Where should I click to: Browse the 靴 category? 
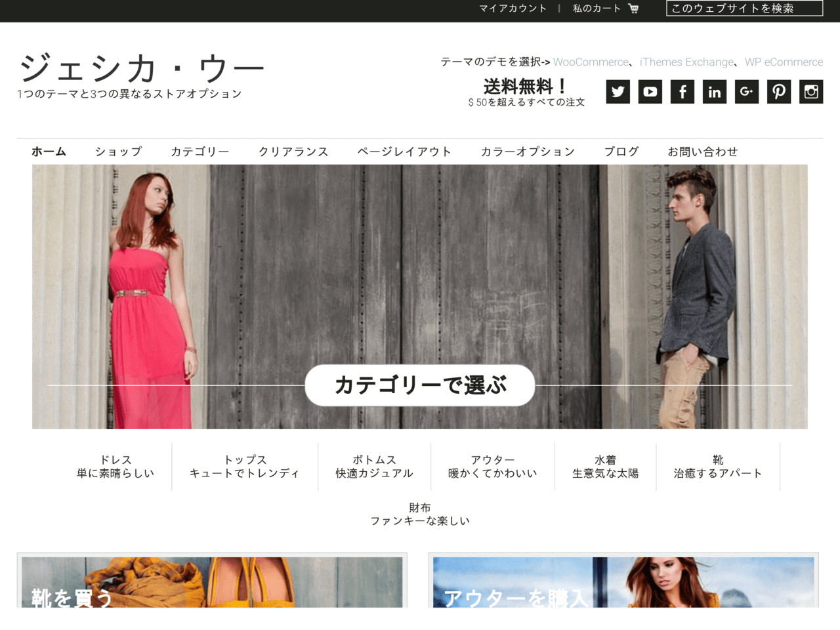[718, 467]
